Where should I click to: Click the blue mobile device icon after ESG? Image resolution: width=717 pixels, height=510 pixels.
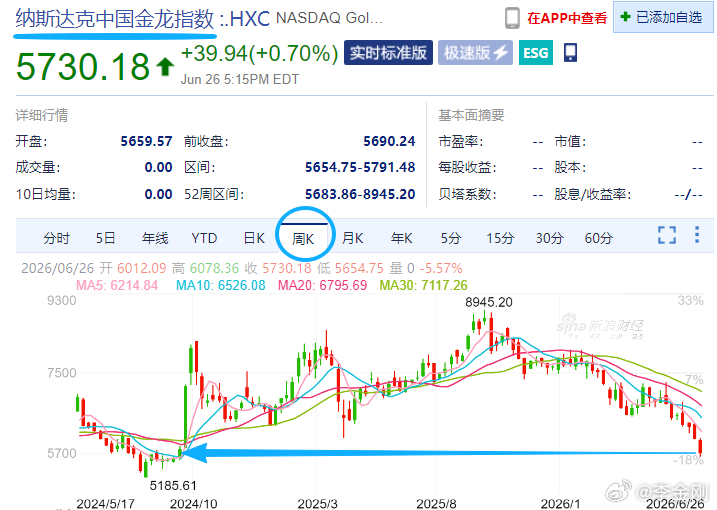point(570,53)
